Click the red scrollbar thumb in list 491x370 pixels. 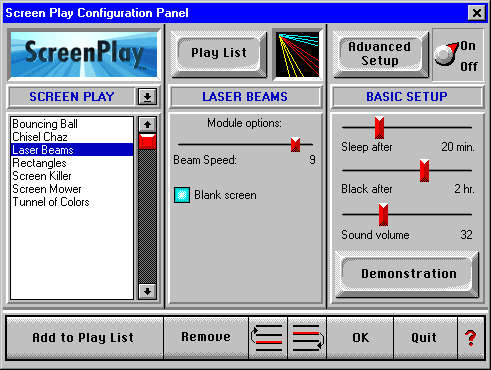point(147,141)
